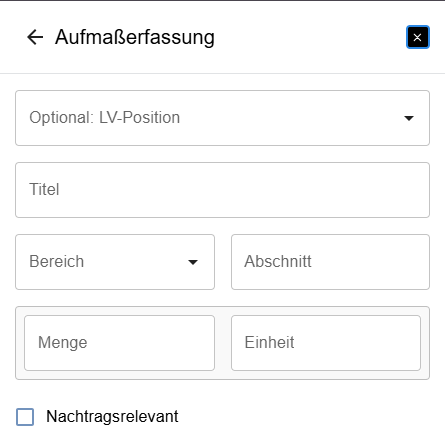Image resolution: width=445 pixels, height=441 pixels.
Task: Click the Titel placeholder text
Action: click(x=44, y=189)
